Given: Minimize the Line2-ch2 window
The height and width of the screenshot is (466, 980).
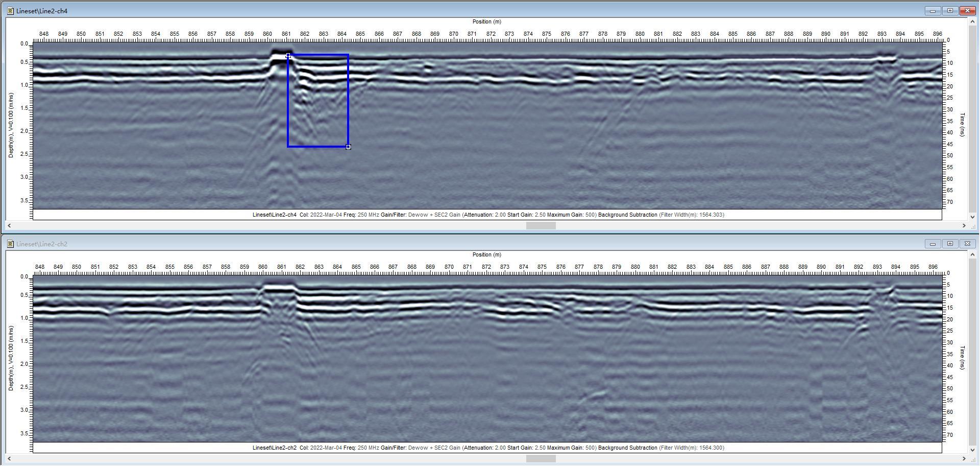Looking at the screenshot, I should (x=933, y=244).
